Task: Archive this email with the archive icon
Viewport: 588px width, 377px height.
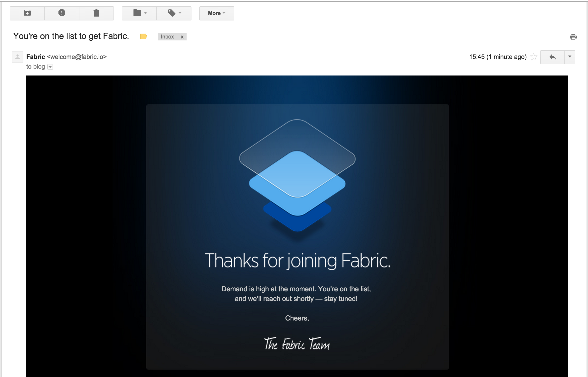Action: click(27, 13)
